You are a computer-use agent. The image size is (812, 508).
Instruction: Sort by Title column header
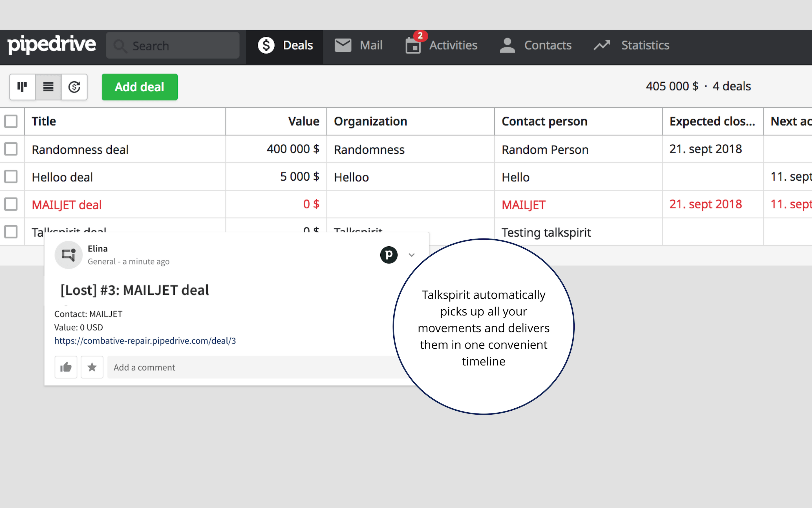(x=125, y=121)
